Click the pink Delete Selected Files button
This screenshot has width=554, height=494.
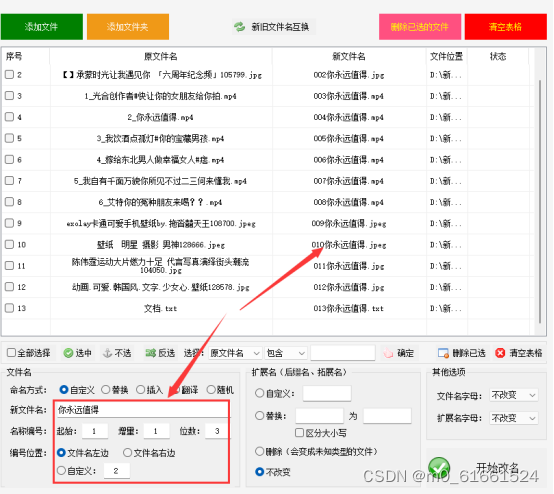coord(420,27)
